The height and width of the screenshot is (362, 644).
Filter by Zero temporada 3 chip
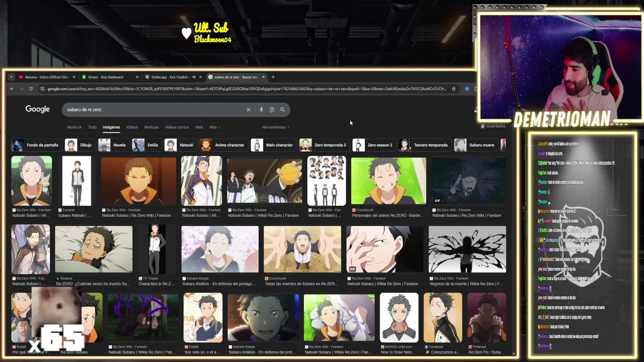(x=324, y=145)
